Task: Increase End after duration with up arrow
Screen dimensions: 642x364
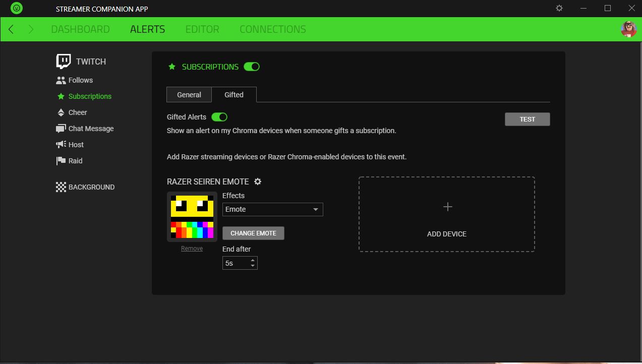Action: click(x=253, y=260)
